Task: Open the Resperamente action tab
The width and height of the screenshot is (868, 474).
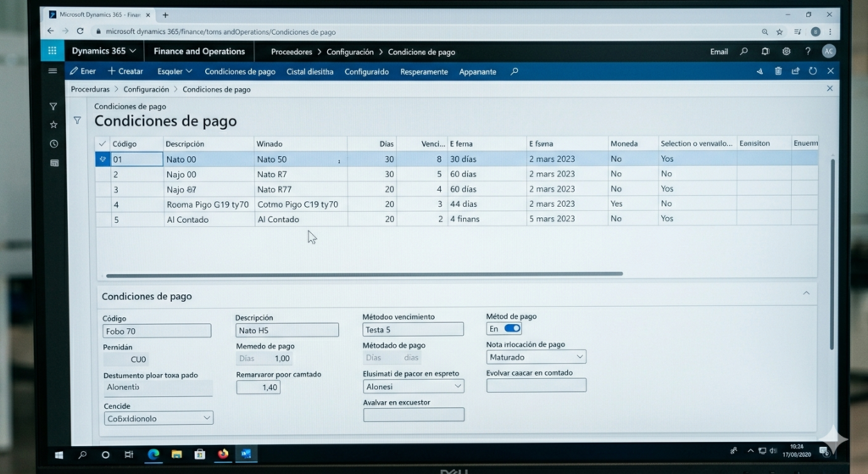Action: (x=424, y=71)
